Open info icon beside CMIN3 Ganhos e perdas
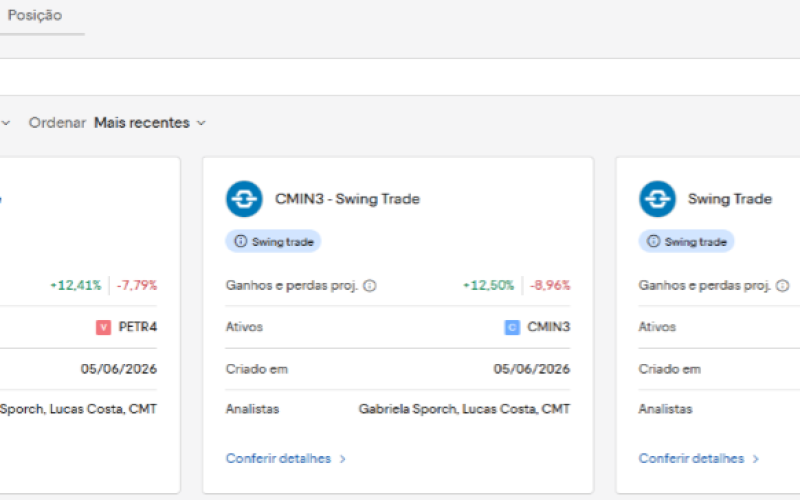Image resolution: width=800 pixels, height=500 pixels. tap(370, 286)
